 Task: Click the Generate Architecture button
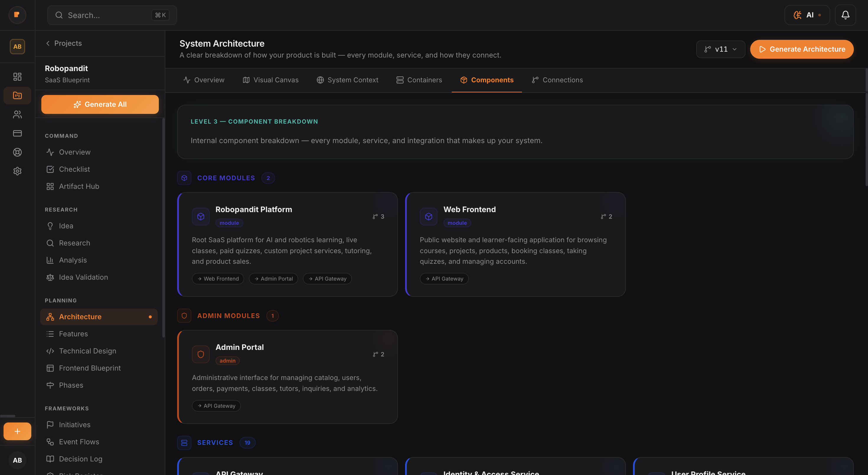(802, 49)
